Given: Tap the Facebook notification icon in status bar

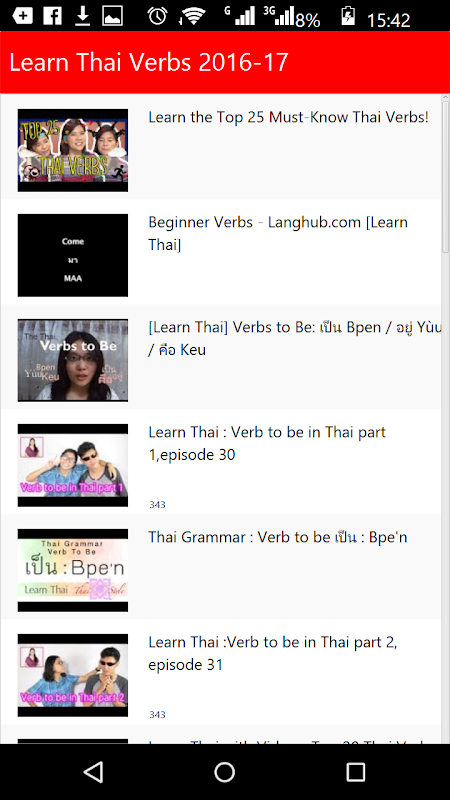Looking at the screenshot, I should tap(53, 15).
